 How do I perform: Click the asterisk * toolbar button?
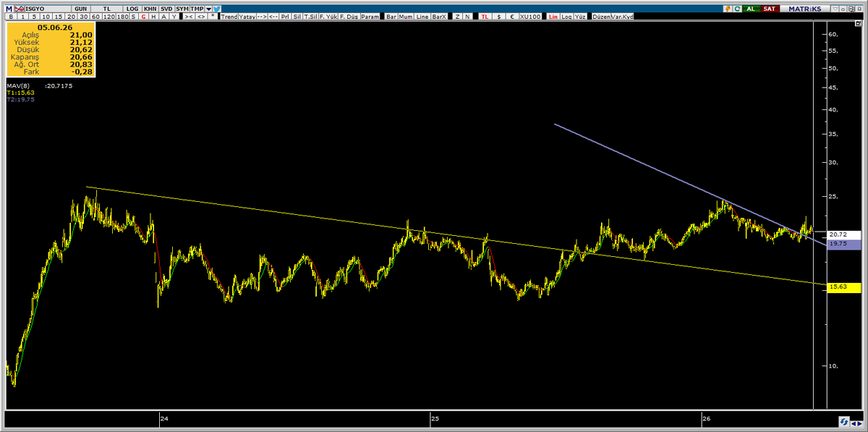(x=213, y=17)
